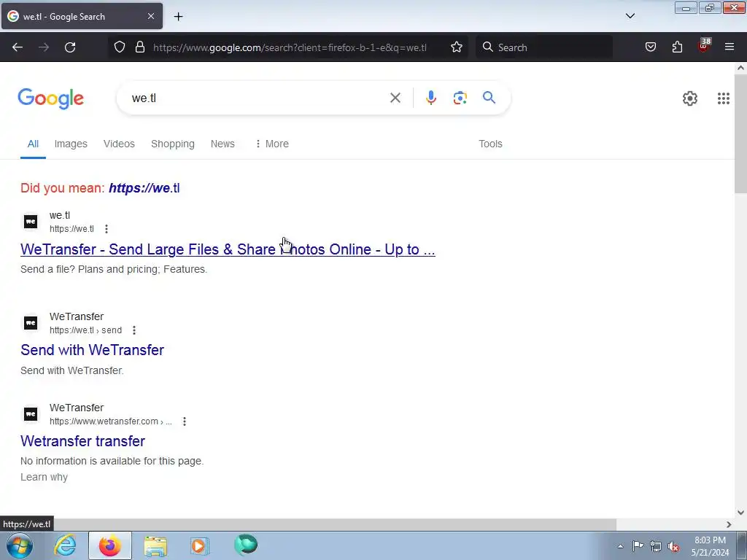Image resolution: width=747 pixels, height=560 pixels.
Task: Switch to the Videos tab
Action: (x=119, y=144)
